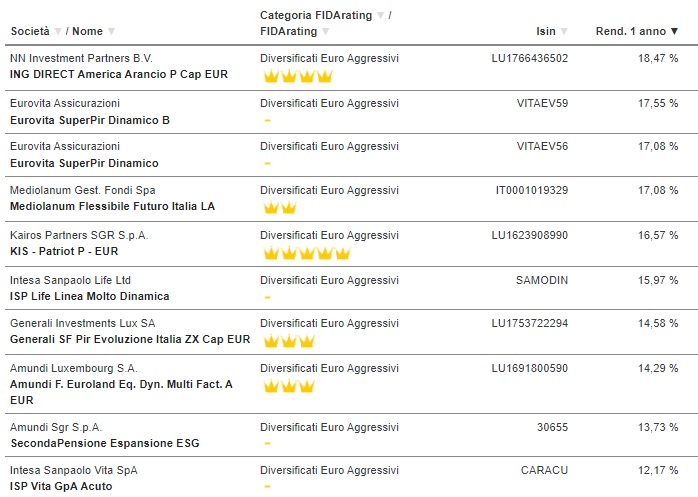Open SecondaPensione Espansione ESG fund

click(x=105, y=443)
